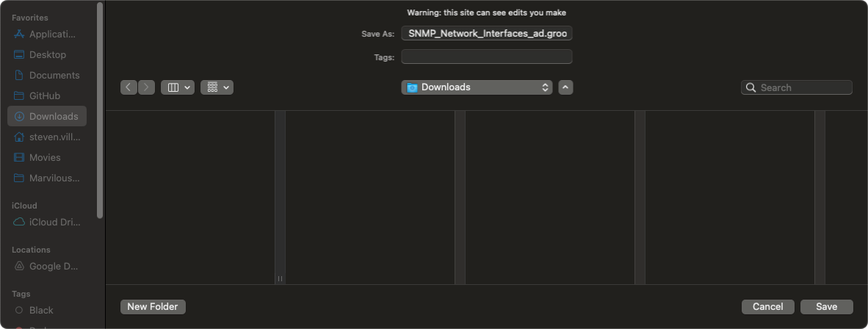Viewport: 868px width, 329px height.
Task: Select Desktop in the Favorites sidebar
Action: click(x=46, y=55)
